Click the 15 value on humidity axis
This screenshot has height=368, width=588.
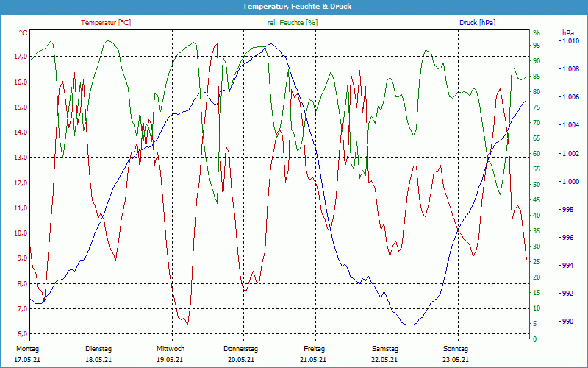[537, 292]
